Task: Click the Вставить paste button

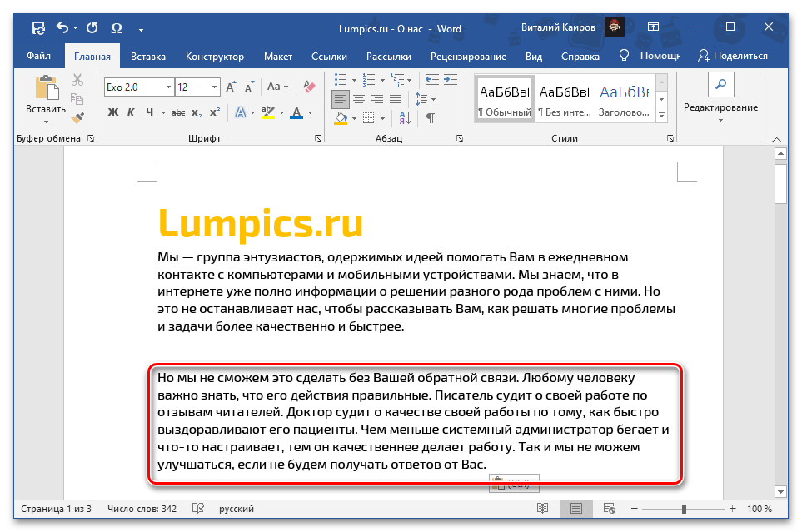Action: tap(45, 97)
